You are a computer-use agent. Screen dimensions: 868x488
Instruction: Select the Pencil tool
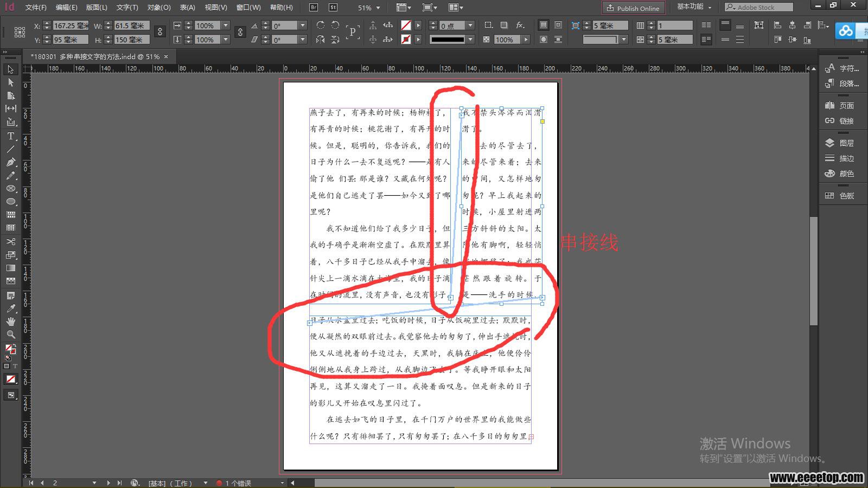click(10, 175)
